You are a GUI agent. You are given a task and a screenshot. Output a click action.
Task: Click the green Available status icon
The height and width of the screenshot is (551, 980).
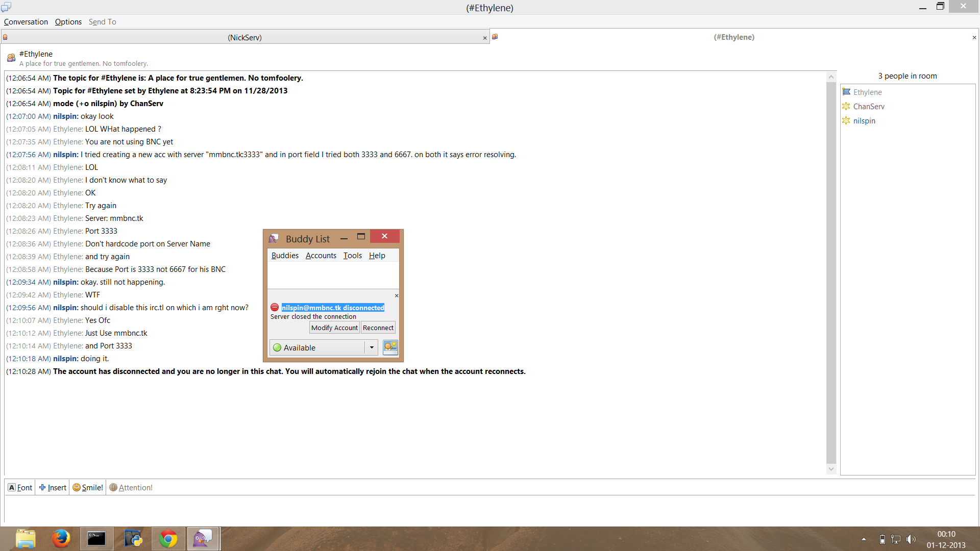pos(277,347)
